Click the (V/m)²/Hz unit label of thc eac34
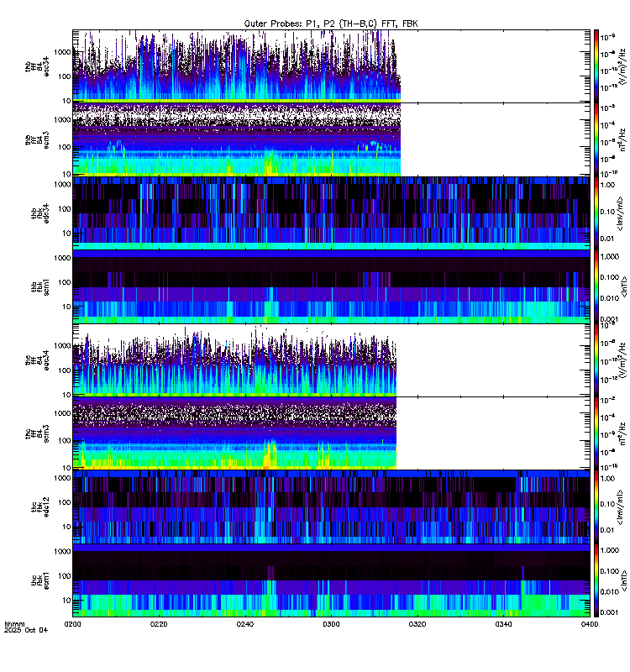The image size is (630, 672). coord(622,360)
